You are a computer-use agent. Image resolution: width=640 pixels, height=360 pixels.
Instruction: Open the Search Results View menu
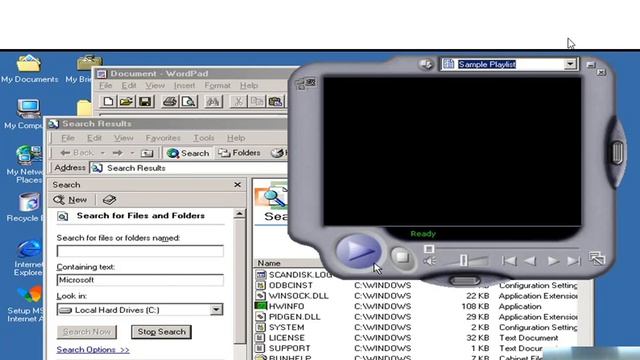[123, 138]
